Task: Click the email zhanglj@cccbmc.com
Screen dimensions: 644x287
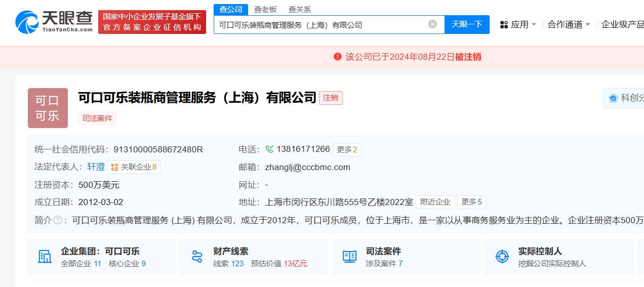Action: pos(308,167)
